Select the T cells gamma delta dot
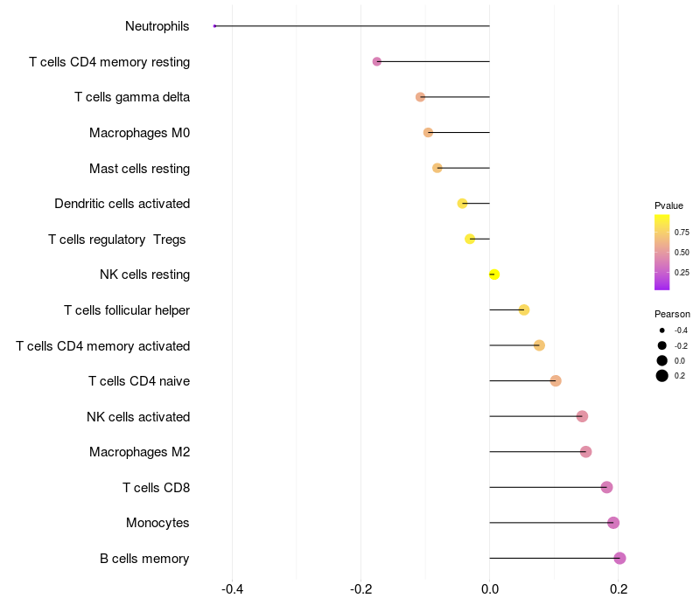Viewport: 700px width, 612px height. click(420, 97)
